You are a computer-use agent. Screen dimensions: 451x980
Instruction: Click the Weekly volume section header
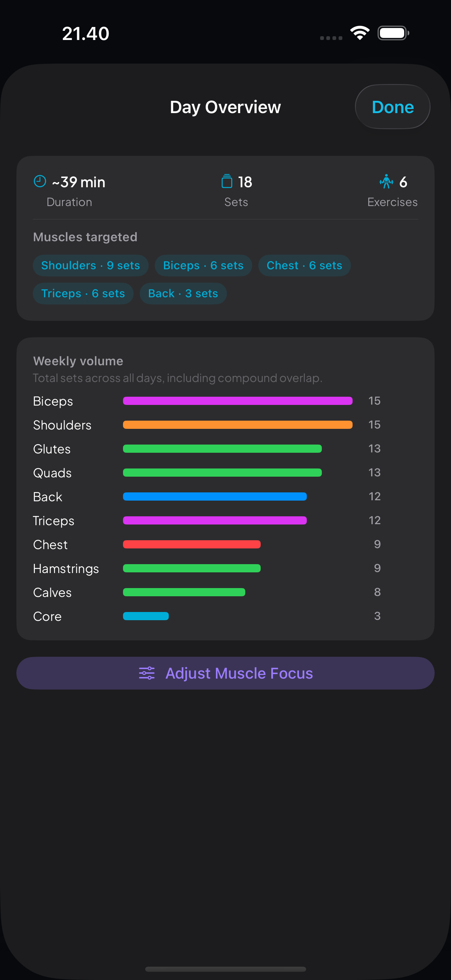(78, 360)
